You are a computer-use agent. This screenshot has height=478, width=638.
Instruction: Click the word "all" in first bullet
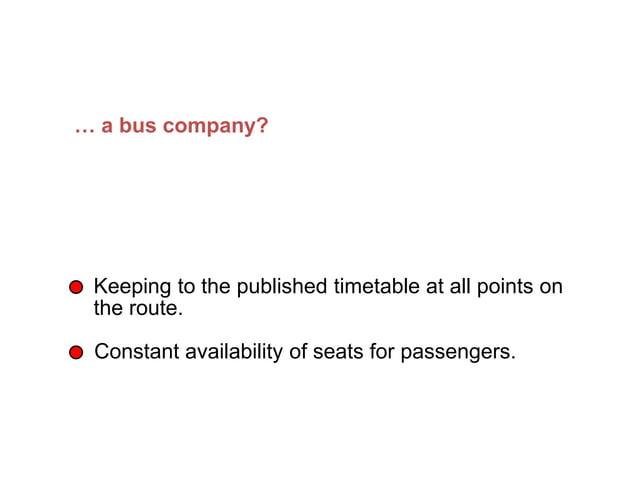[458, 287]
